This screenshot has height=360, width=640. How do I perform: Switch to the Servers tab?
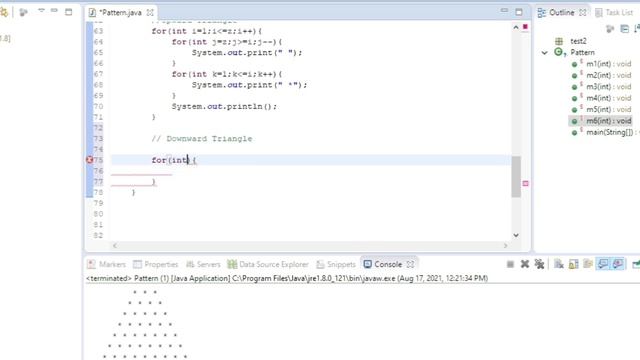click(x=203, y=264)
